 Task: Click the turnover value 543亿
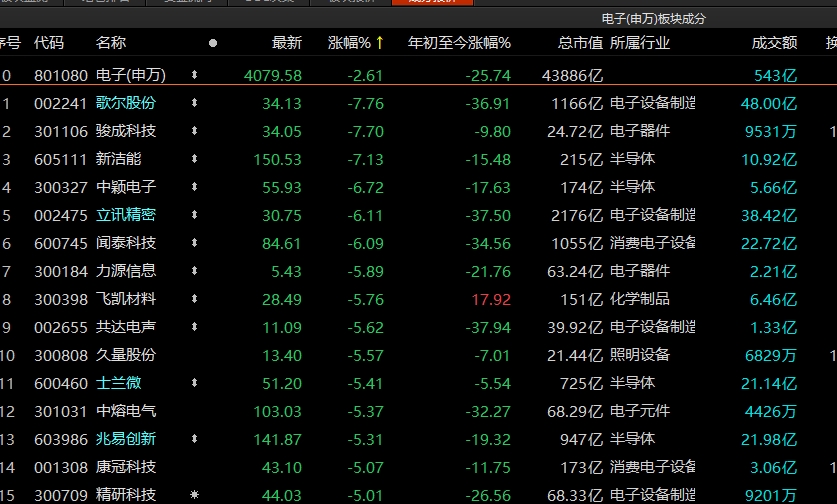tap(776, 76)
